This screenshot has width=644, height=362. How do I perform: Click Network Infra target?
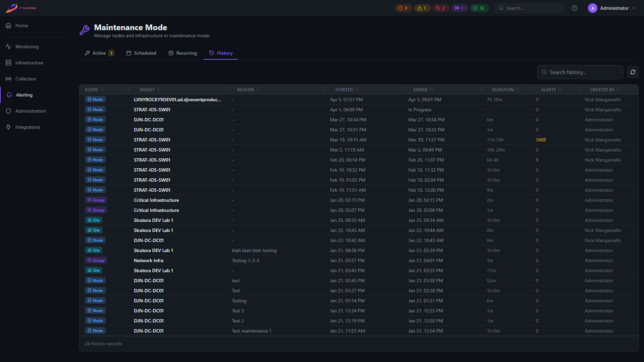point(149,260)
